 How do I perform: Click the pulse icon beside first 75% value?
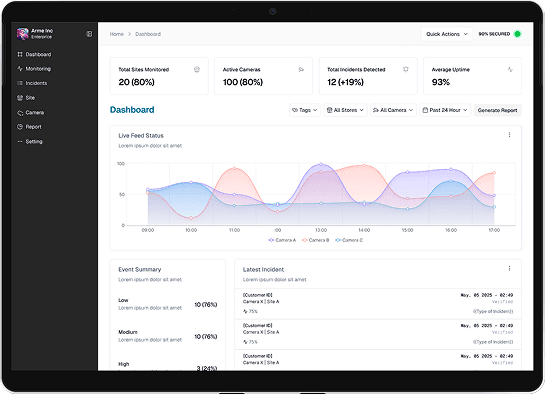[x=245, y=311]
